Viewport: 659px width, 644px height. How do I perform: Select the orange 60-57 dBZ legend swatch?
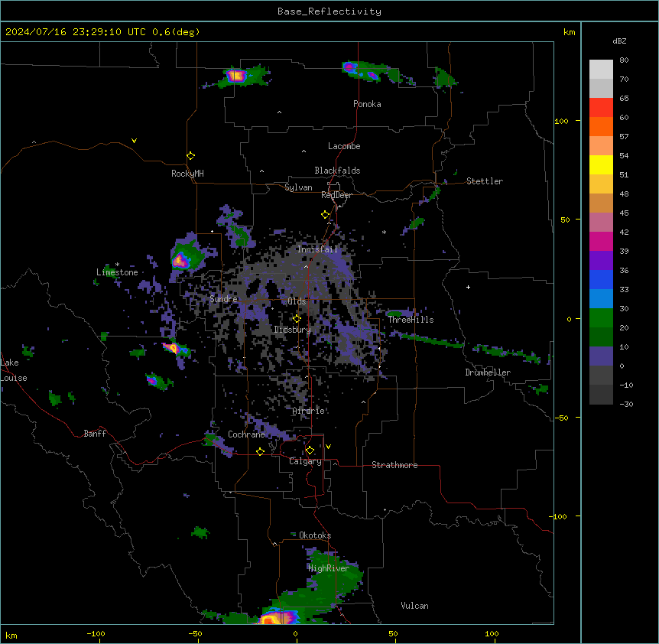[601, 126]
